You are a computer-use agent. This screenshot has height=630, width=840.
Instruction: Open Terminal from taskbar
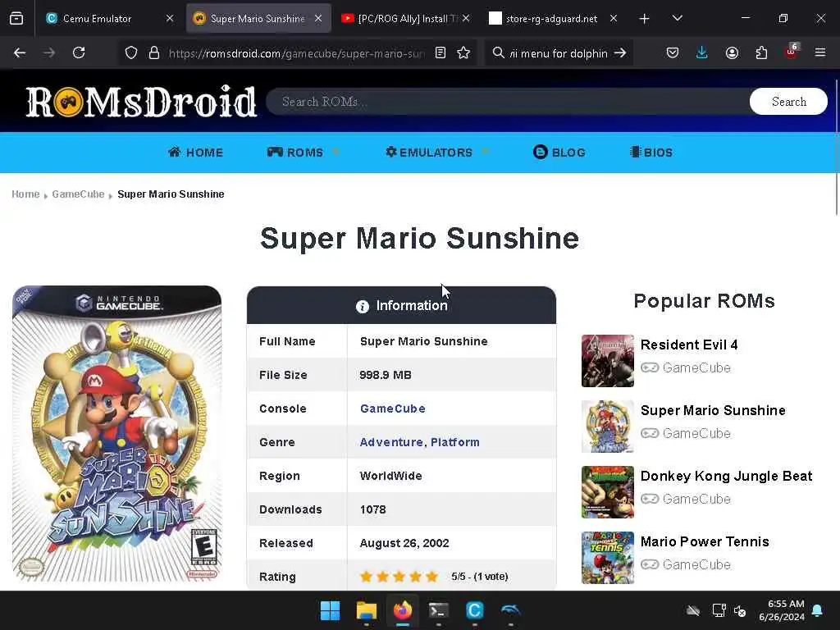click(439, 610)
